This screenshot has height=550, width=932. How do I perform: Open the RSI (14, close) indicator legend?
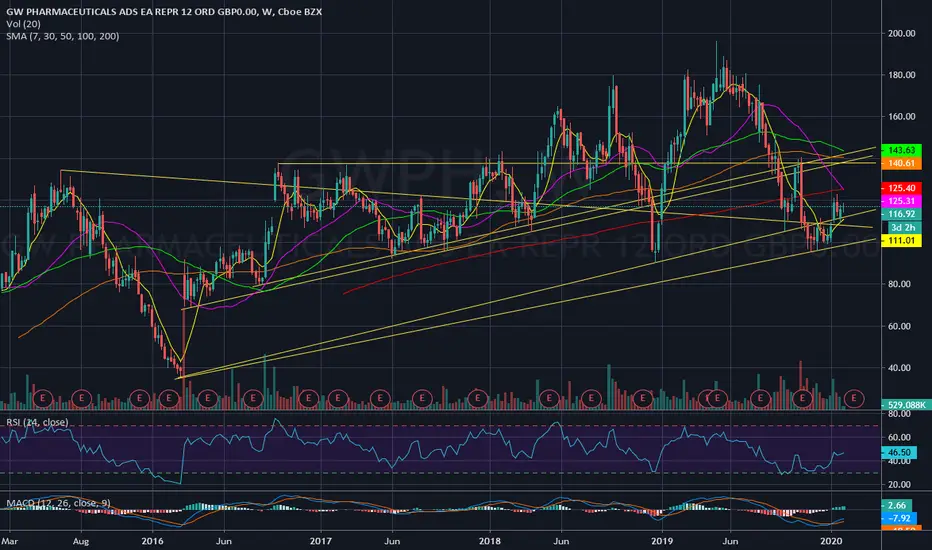point(37,422)
